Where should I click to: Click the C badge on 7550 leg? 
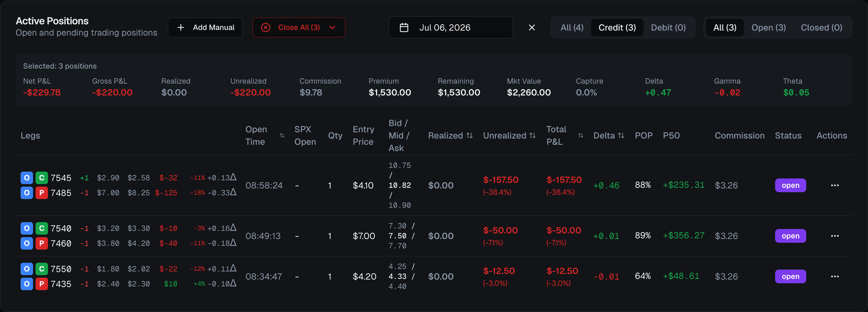42,269
